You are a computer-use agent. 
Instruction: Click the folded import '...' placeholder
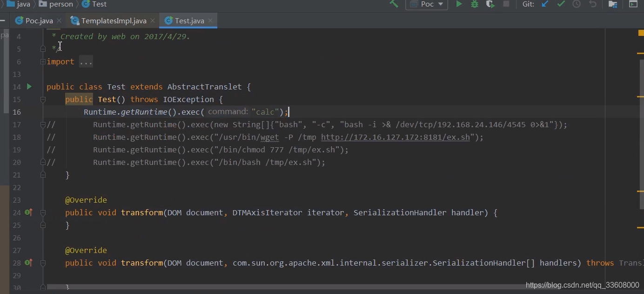point(86,62)
